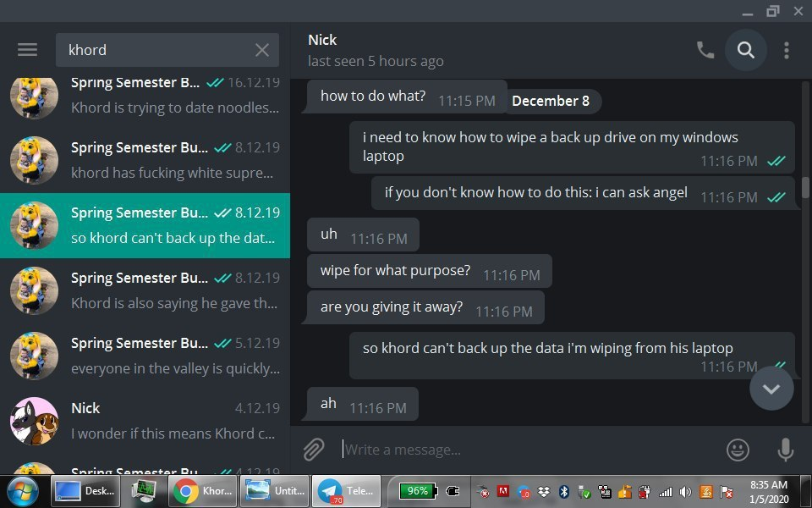
Task: Open search result mentioning 'white supre...'
Action: pyautogui.click(x=145, y=160)
